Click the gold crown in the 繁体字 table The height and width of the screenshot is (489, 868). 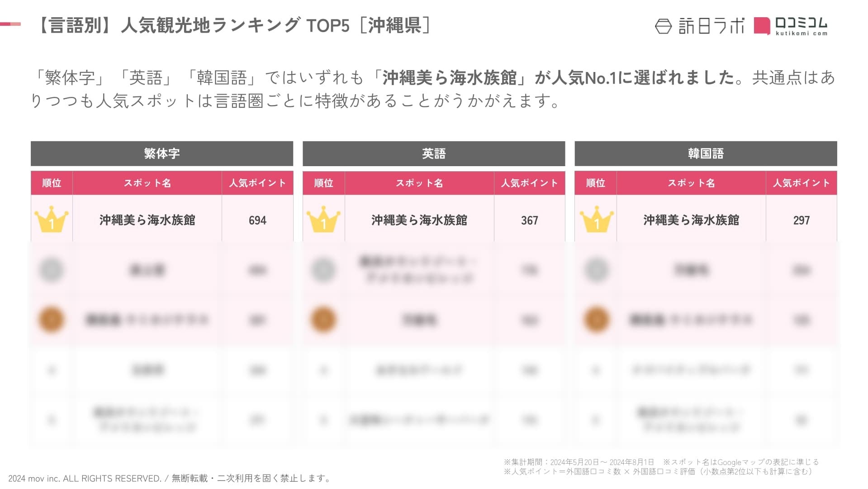tap(52, 220)
